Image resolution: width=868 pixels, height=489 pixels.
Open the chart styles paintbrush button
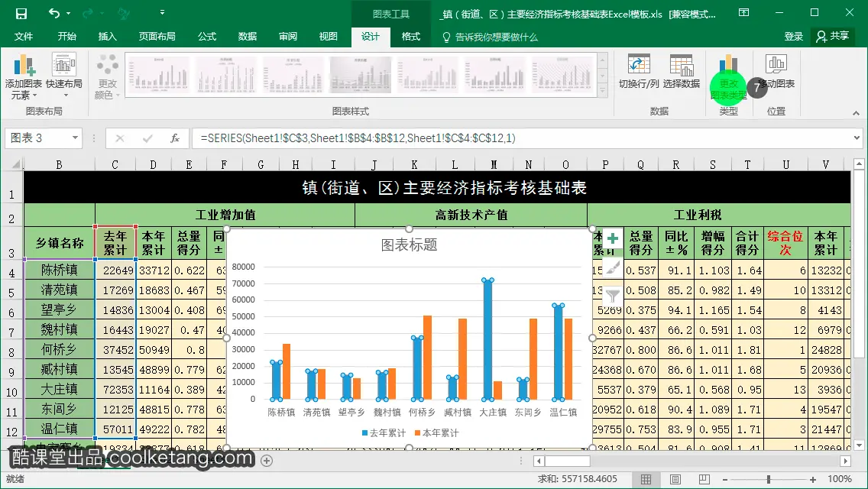point(612,267)
